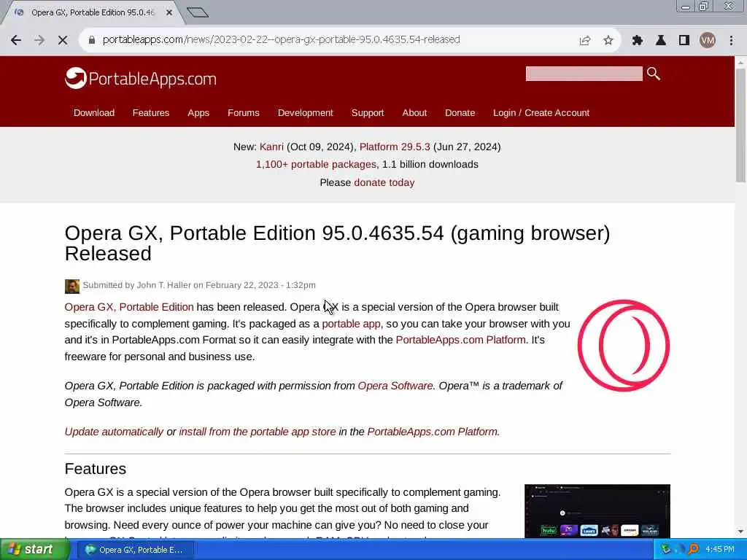The height and width of the screenshot is (560, 747).
Task: Click the system tray clock 4:45 PM
Action: (720, 550)
